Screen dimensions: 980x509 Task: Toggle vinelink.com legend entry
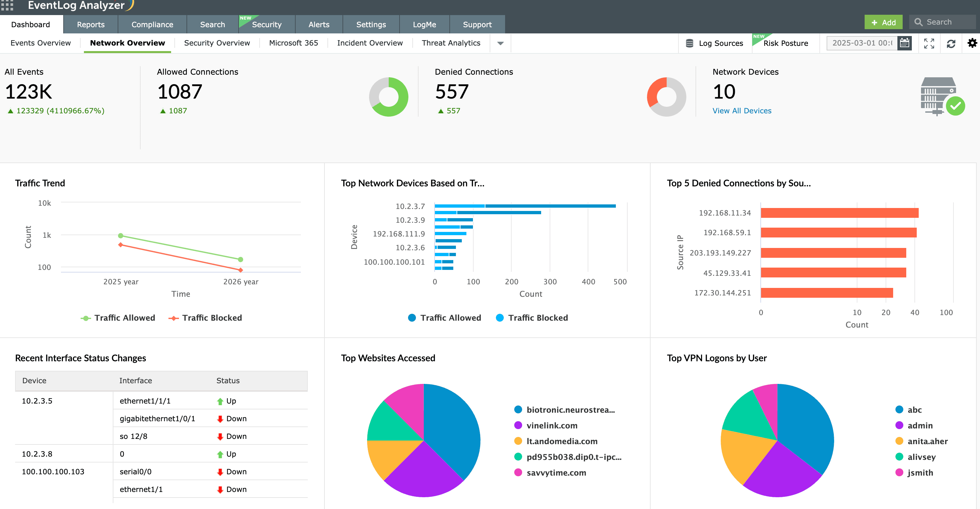click(x=545, y=425)
